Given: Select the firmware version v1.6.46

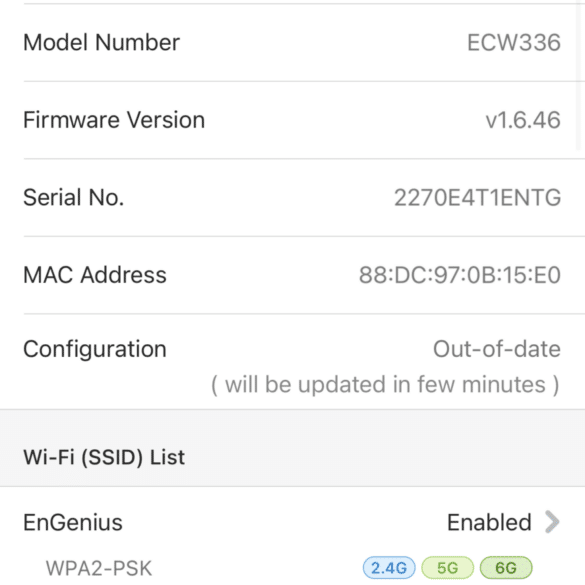Looking at the screenshot, I should [523, 120].
